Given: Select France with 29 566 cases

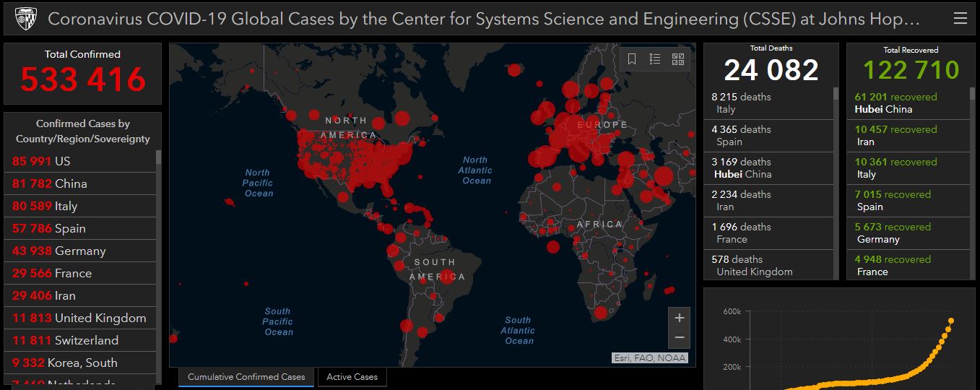Looking at the screenshot, I should (x=80, y=273).
